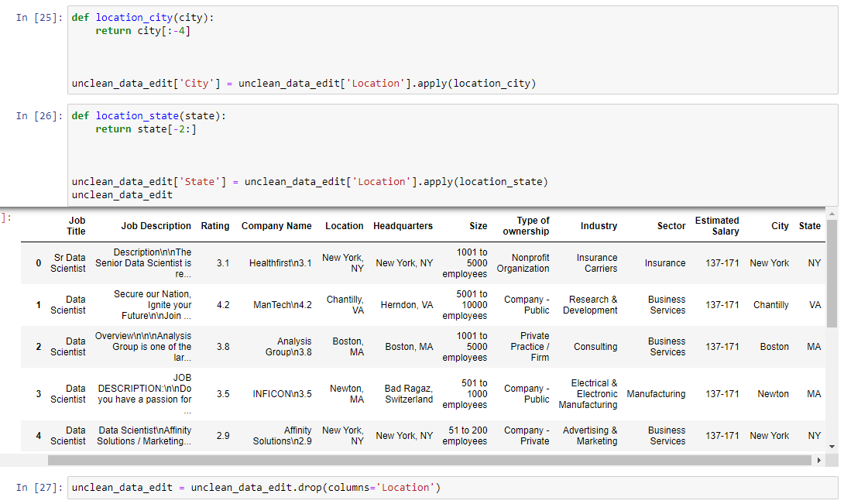The width and height of the screenshot is (844, 504).
Task: Click the 'Manufacturing' sector cell
Action: pyautogui.click(x=656, y=393)
